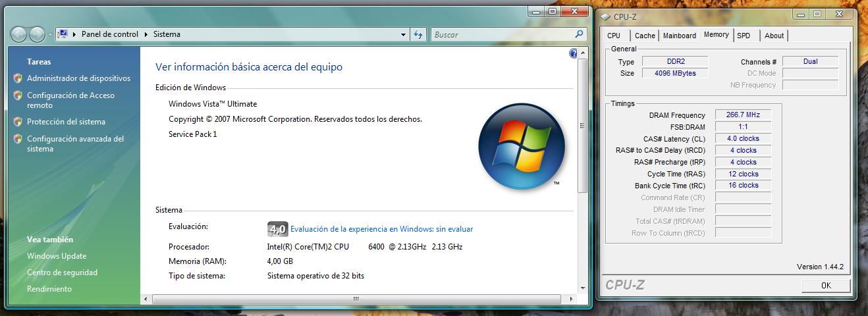This screenshot has height=316, width=868.
Task: Open Evaluación de la experiencia en Windows link
Action: click(381, 229)
